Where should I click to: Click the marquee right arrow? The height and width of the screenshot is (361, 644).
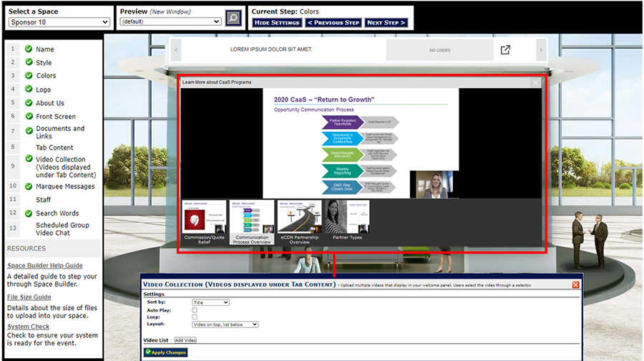pyautogui.click(x=541, y=50)
